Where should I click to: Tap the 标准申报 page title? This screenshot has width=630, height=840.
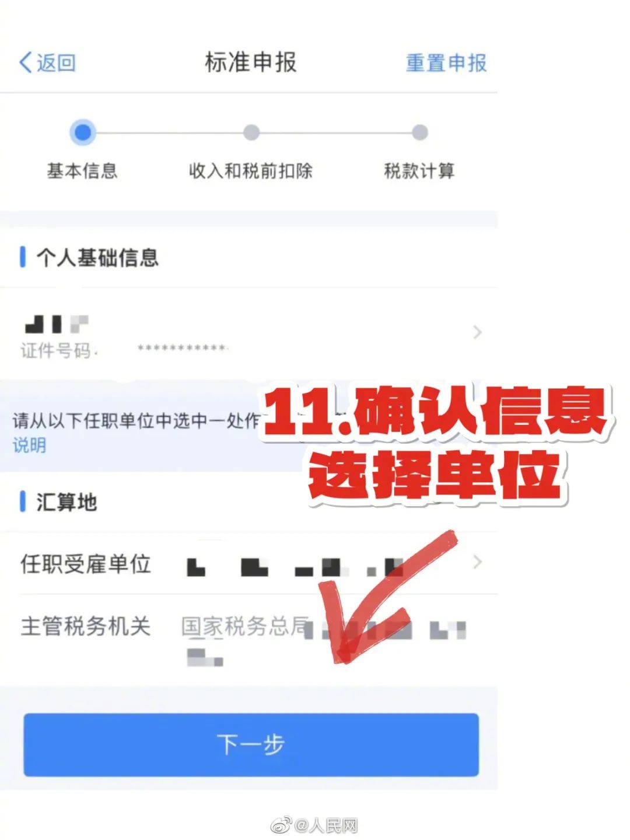[251, 62]
